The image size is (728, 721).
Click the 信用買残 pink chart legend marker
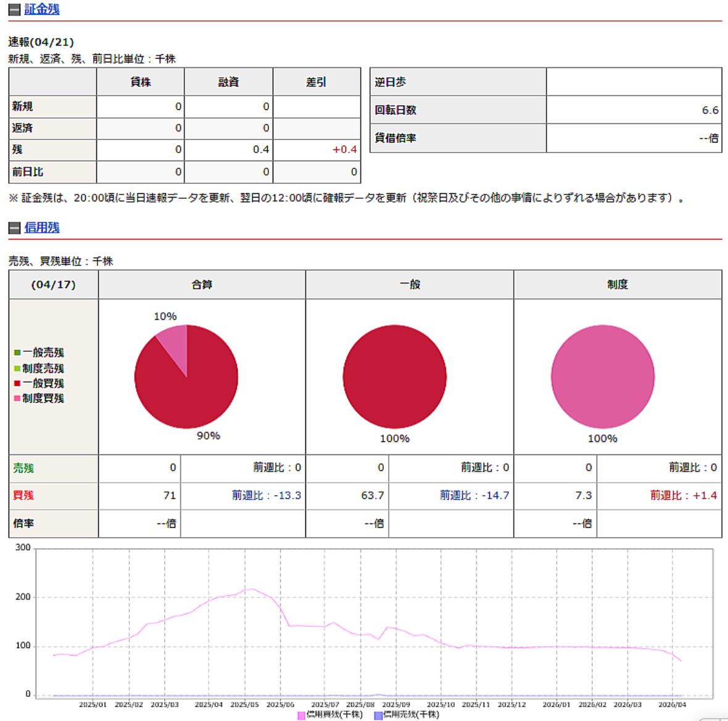point(301,715)
